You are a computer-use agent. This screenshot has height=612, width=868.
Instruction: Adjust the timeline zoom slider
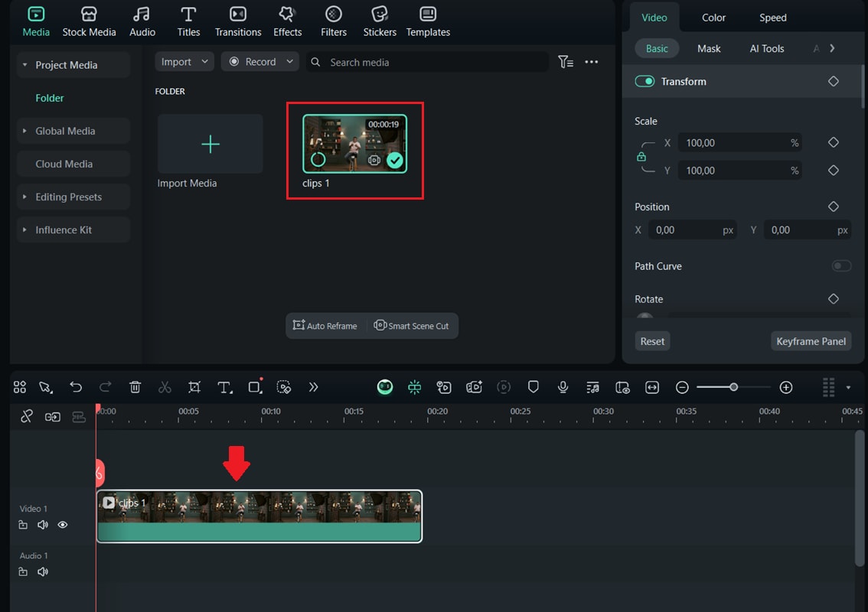click(x=733, y=387)
